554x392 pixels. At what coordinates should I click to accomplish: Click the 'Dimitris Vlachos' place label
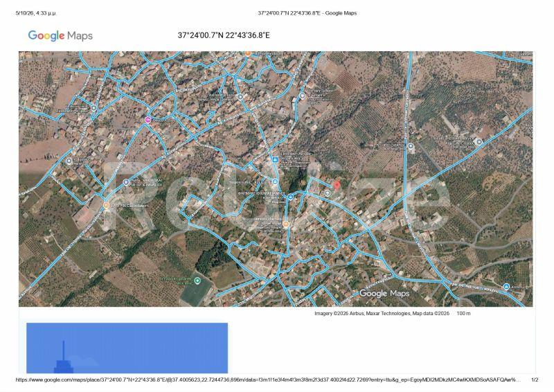click(267, 219)
